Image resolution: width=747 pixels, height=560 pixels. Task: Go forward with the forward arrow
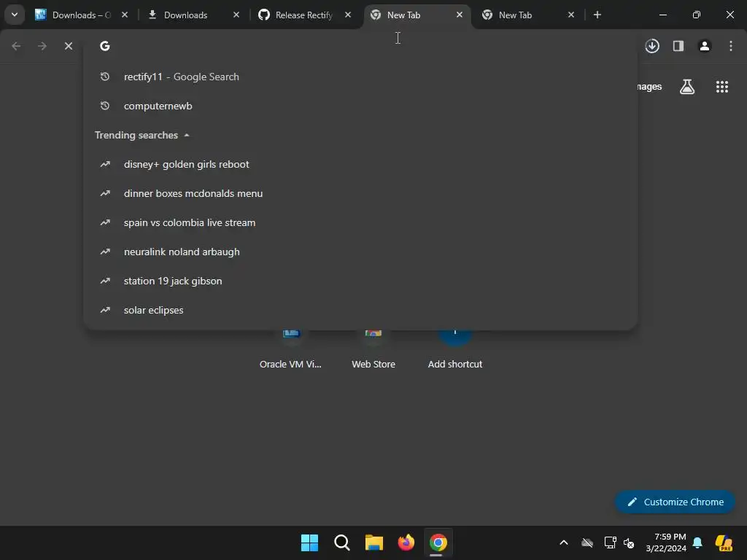pyautogui.click(x=42, y=46)
